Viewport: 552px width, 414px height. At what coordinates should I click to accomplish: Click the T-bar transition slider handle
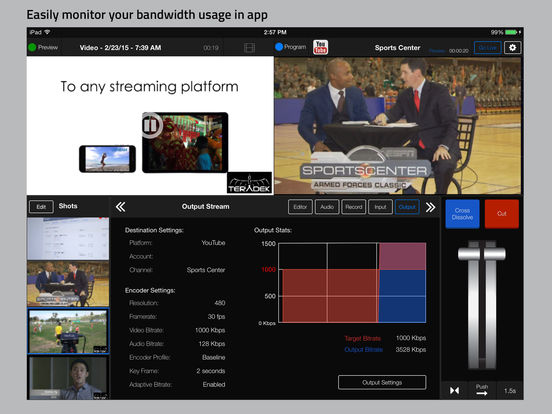tap(482, 254)
